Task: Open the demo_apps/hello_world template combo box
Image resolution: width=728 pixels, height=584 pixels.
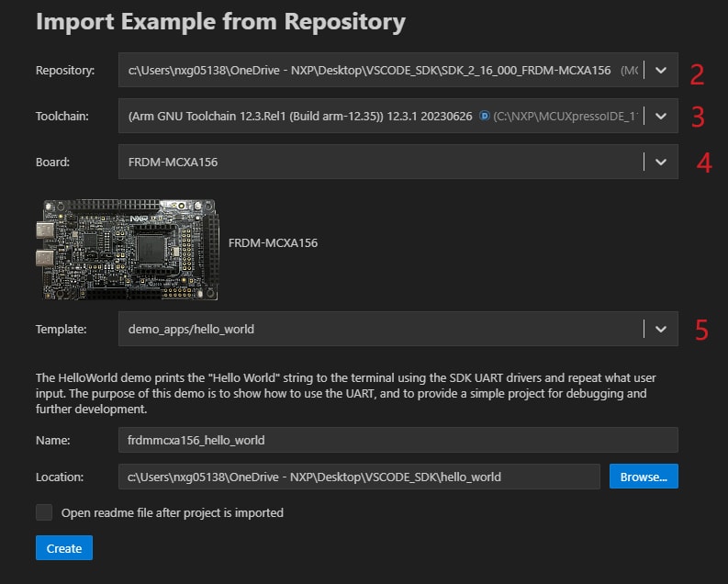Action: (x=376, y=329)
